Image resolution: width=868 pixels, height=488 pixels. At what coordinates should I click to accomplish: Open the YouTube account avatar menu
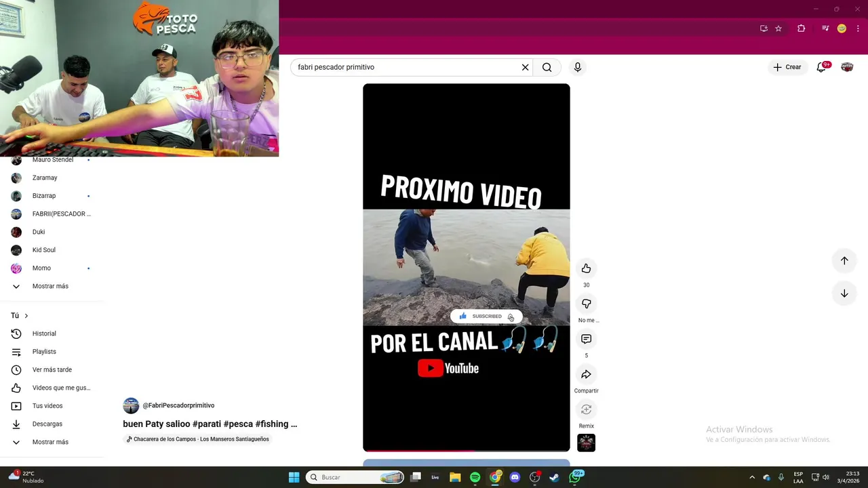[847, 67]
